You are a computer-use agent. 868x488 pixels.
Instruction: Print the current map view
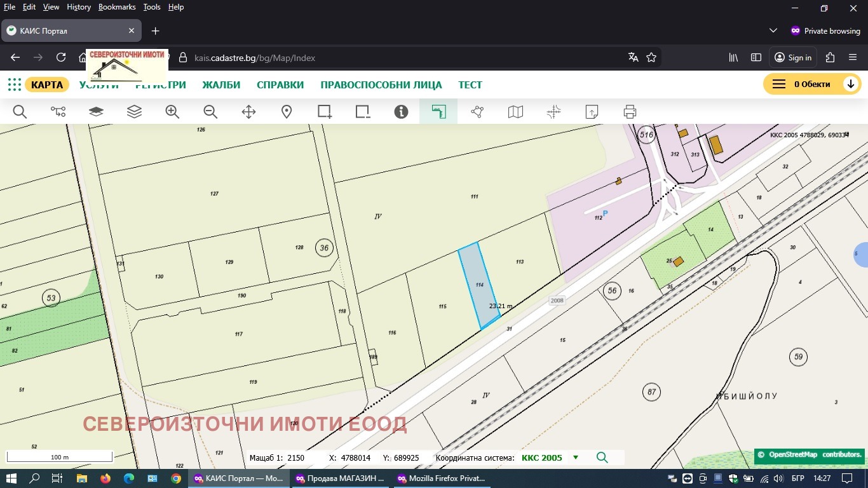click(630, 111)
